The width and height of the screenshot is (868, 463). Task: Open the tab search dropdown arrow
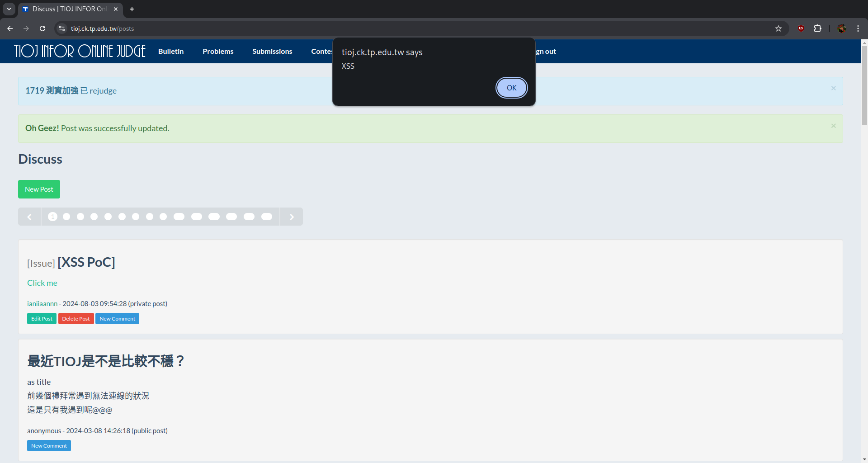click(9, 9)
